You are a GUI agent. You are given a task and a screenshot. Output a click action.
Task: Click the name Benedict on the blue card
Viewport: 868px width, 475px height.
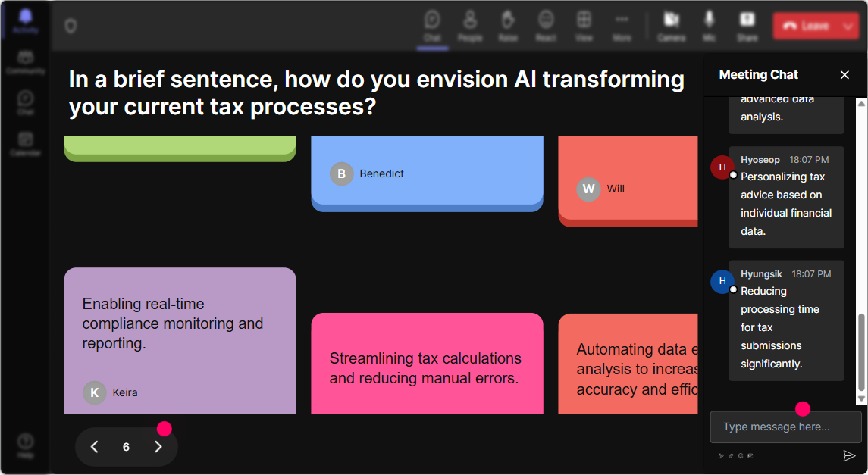click(381, 173)
